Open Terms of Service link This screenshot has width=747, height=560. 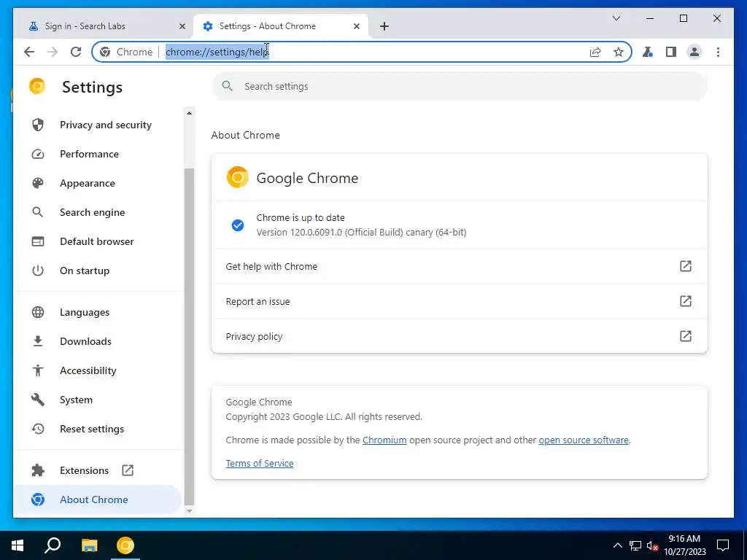[x=260, y=463]
